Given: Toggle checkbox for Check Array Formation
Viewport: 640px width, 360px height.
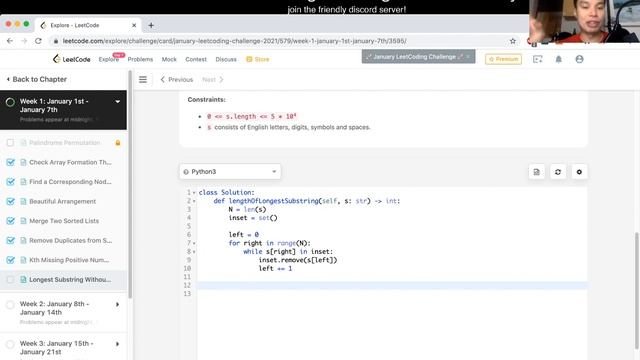Looking at the screenshot, I should tap(11, 162).
